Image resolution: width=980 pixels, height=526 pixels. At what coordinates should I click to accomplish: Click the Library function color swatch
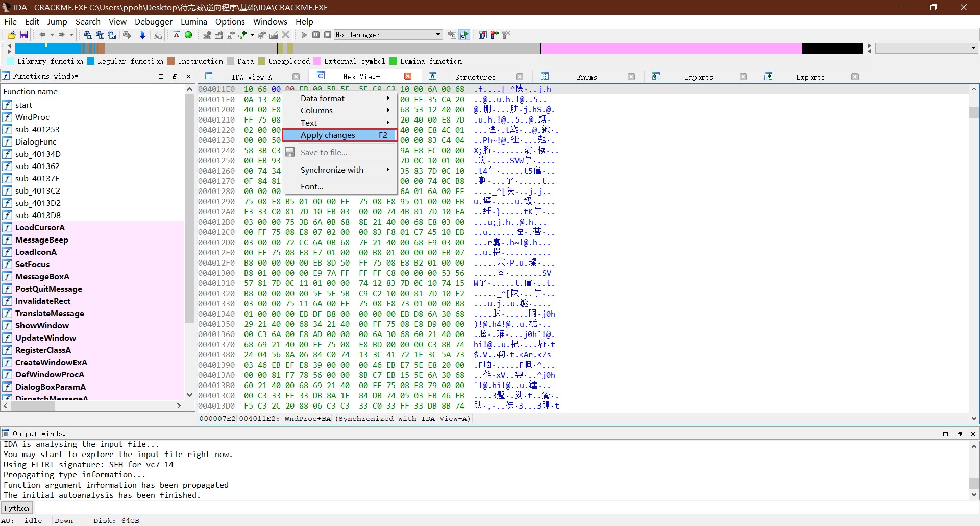pyautogui.click(x=10, y=61)
